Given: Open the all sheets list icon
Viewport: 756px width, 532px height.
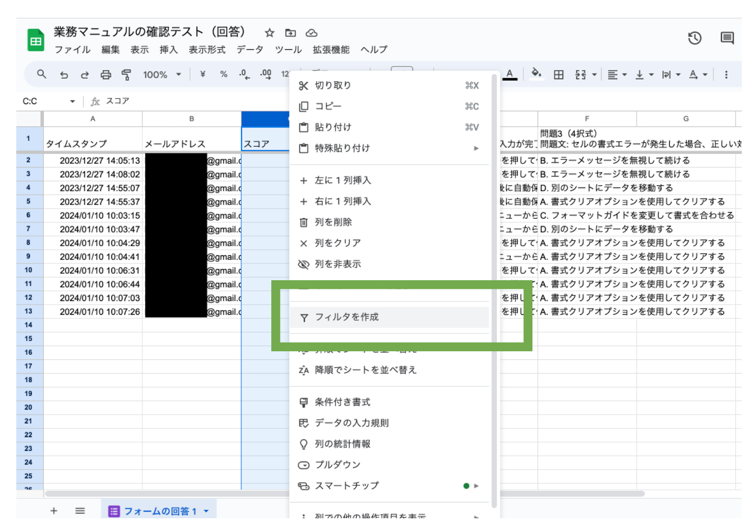Looking at the screenshot, I should pyautogui.click(x=80, y=511).
